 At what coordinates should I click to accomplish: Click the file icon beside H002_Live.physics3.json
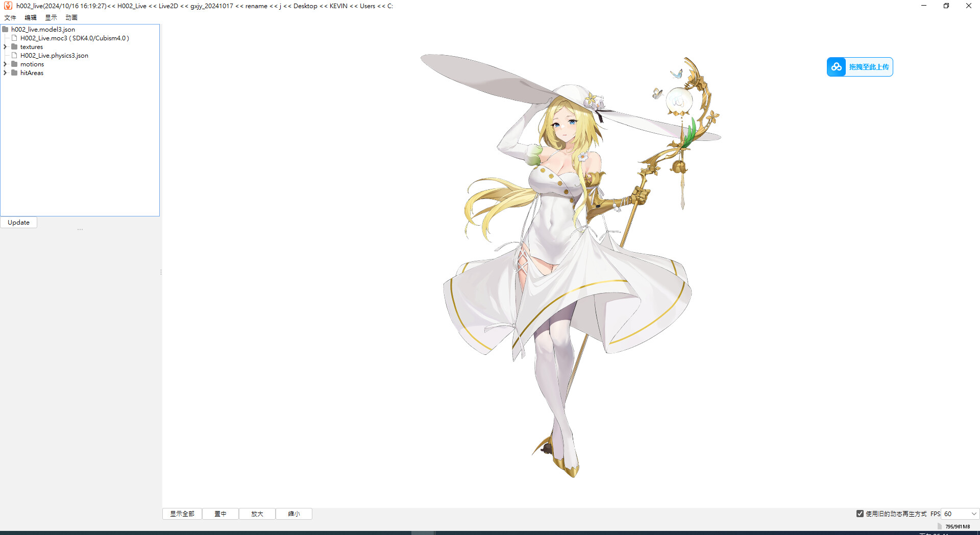click(x=14, y=55)
